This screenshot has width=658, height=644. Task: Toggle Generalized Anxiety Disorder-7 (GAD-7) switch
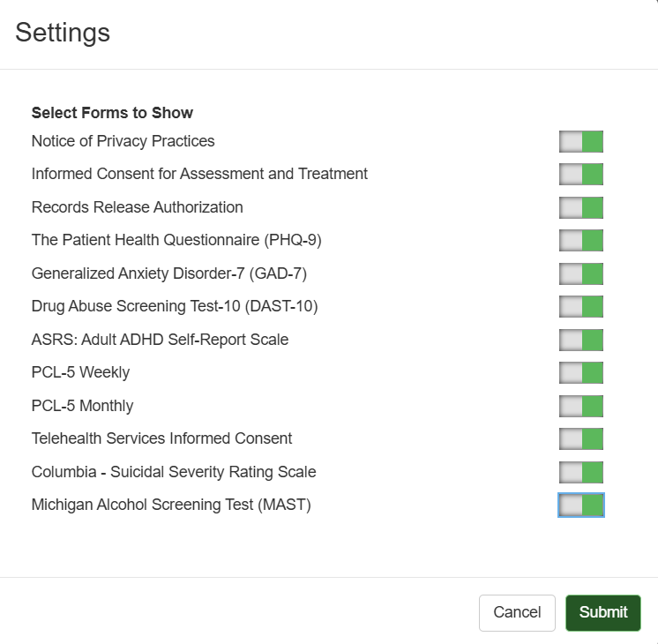click(581, 274)
